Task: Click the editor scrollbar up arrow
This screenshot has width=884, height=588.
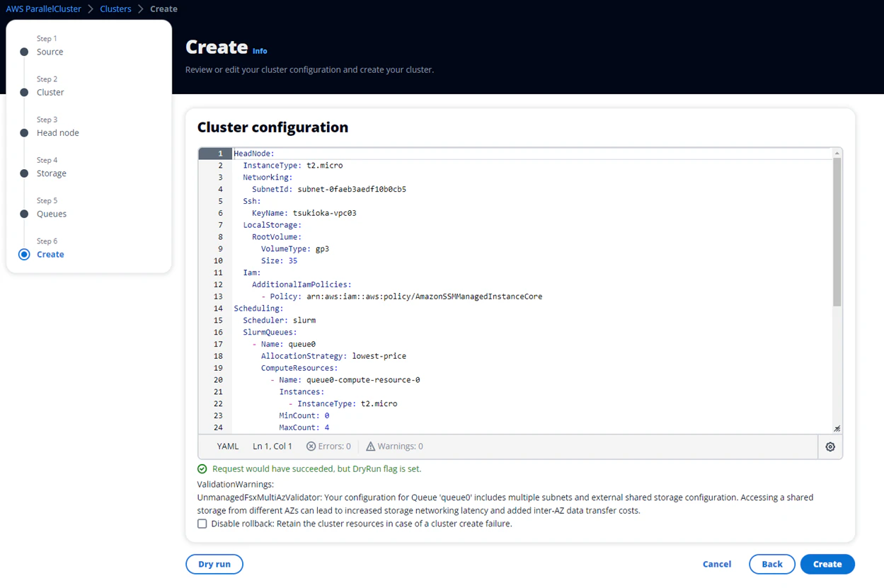Action: click(837, 153)
